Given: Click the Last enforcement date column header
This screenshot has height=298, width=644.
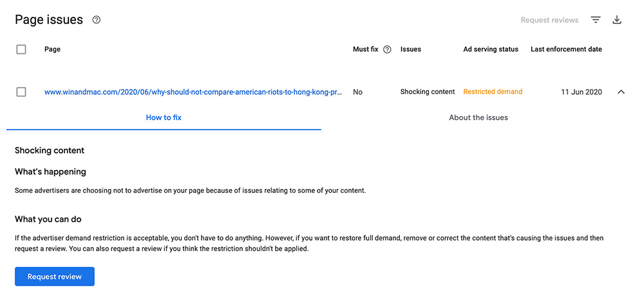Looking at the screenshot, I should 566,50.
